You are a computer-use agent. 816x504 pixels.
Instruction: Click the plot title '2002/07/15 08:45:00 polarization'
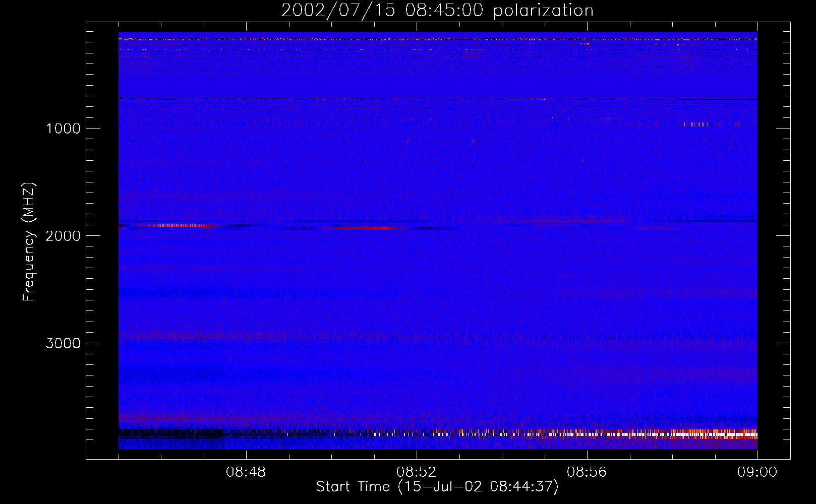pos(437,11)
